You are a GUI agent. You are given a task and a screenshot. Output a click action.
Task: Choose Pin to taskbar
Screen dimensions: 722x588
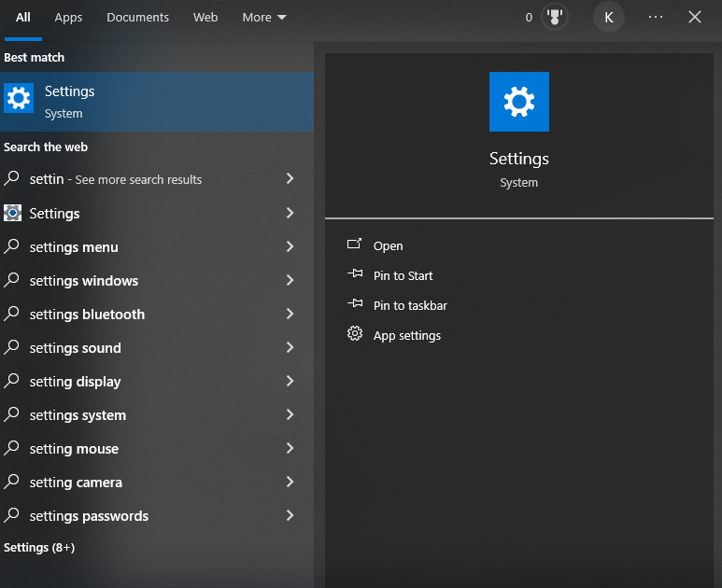point(410,305)
